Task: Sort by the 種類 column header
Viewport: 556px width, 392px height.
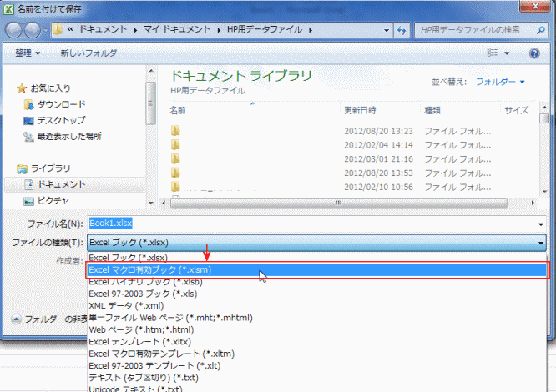Action: (432, 110)
